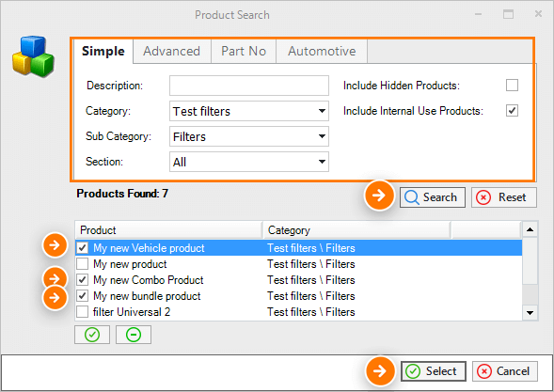Image resolution: width=554 pixels, height=392 pixels.
Task: Uncheck Include Internal Use Products checkbox
Action: [x=512, y=111]
